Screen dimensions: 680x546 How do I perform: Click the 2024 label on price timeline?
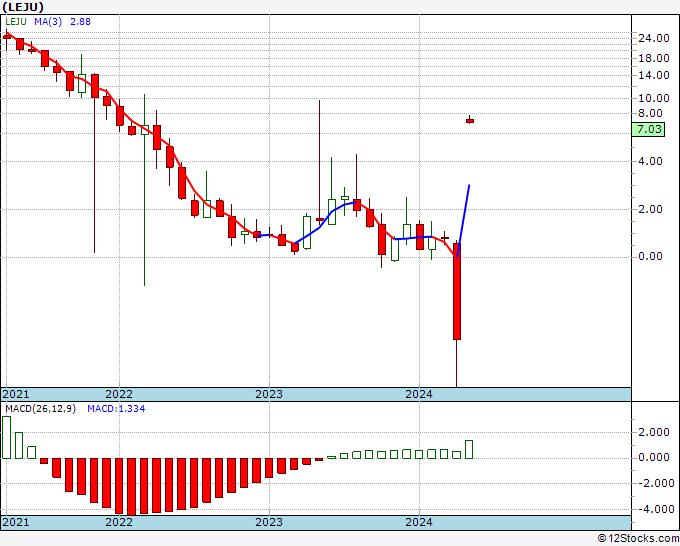click(419, 394)
